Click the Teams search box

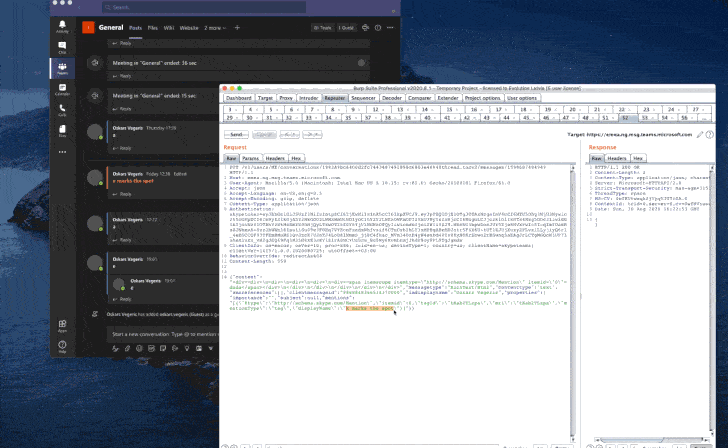(x=204, y=7)
